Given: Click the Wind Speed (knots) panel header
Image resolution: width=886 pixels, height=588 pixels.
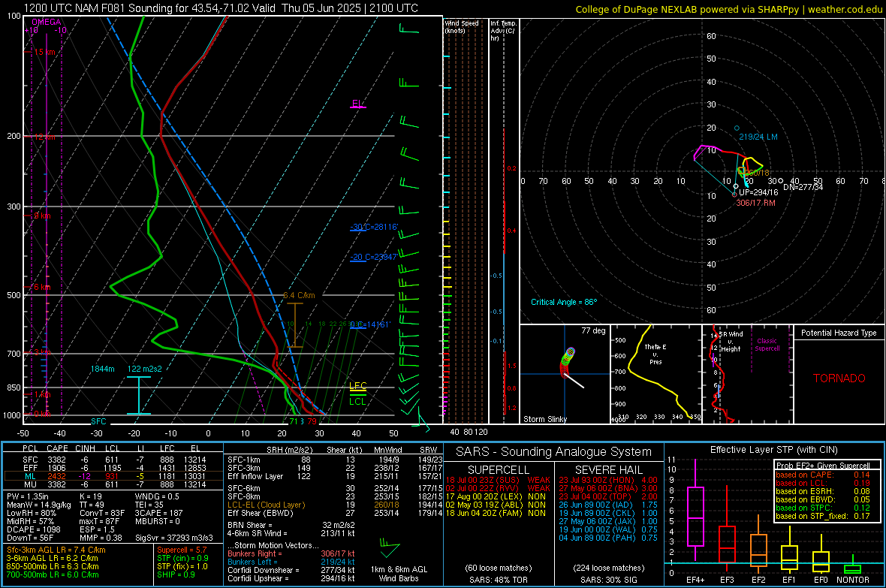Looking at the screenshot, I should [x=462, y=26].
